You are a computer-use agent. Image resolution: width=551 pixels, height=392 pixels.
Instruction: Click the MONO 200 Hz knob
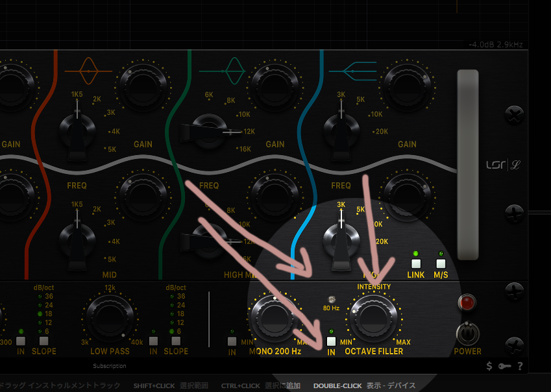tap(275, 318)
